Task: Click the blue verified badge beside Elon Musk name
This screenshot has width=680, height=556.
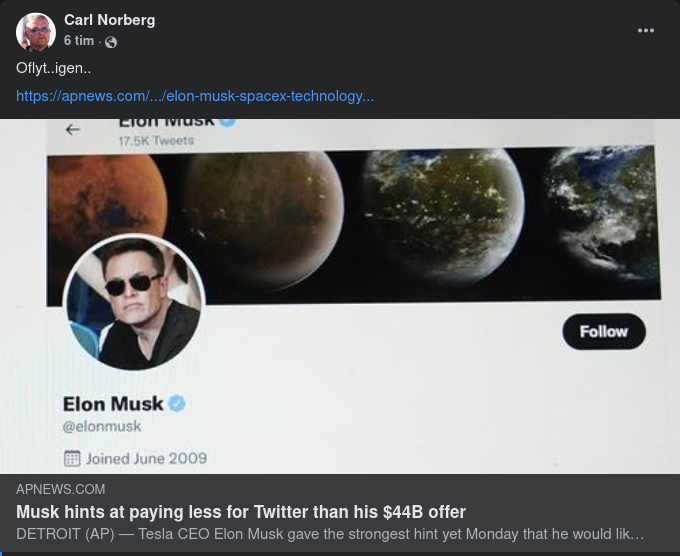Action: point(177,404)
